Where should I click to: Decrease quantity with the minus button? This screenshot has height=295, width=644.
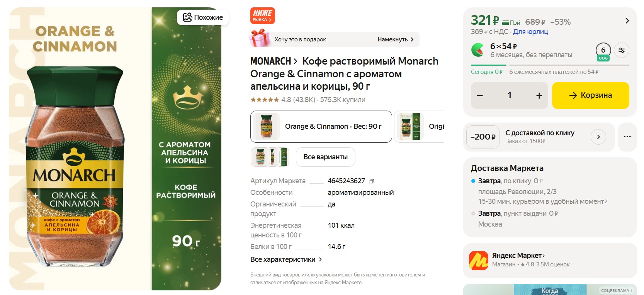tap(480, 95)
